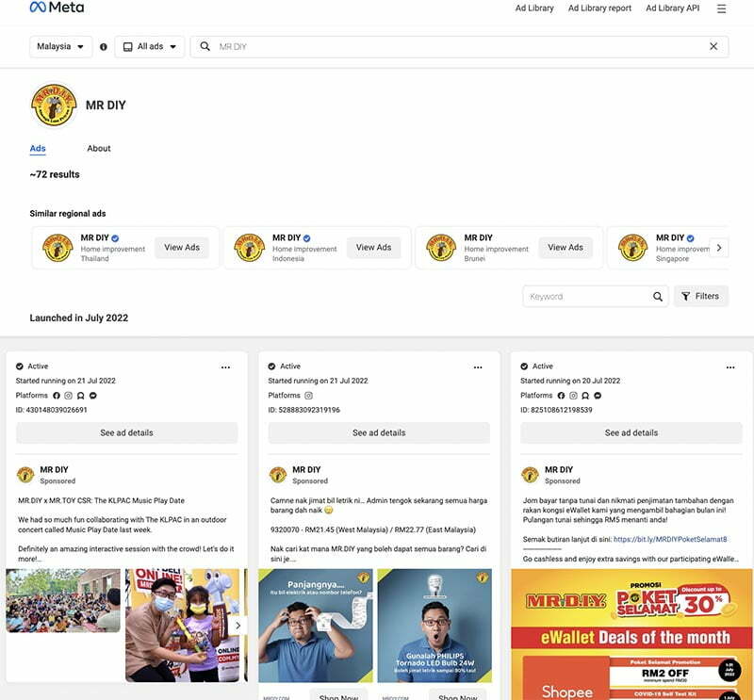This screenshot has width=754, height=700.
Task: Click the Meta logo
Action: coord(57,8)
